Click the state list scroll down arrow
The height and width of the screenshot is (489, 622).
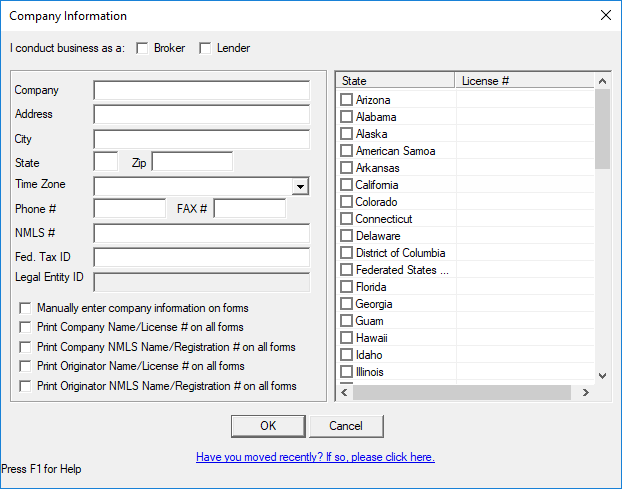click(602, 376)
